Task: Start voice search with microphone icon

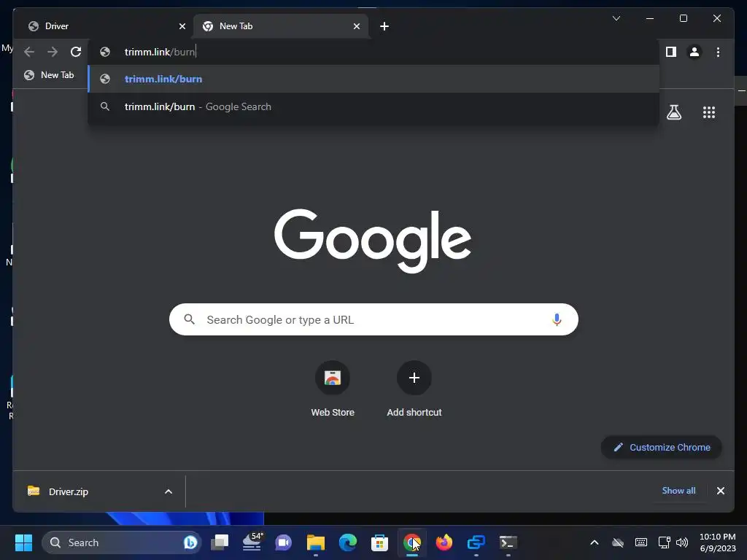Action: click(557, 319)
